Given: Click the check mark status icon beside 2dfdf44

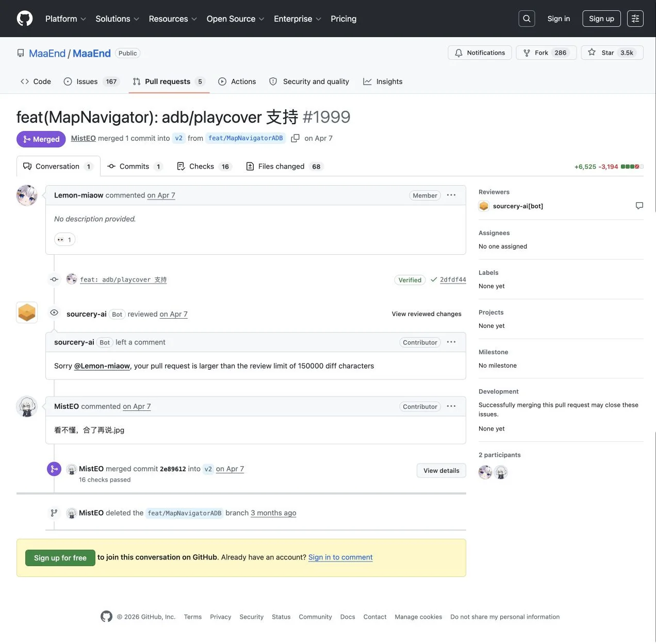Looking at the screenshot, I should coord(434,280).
